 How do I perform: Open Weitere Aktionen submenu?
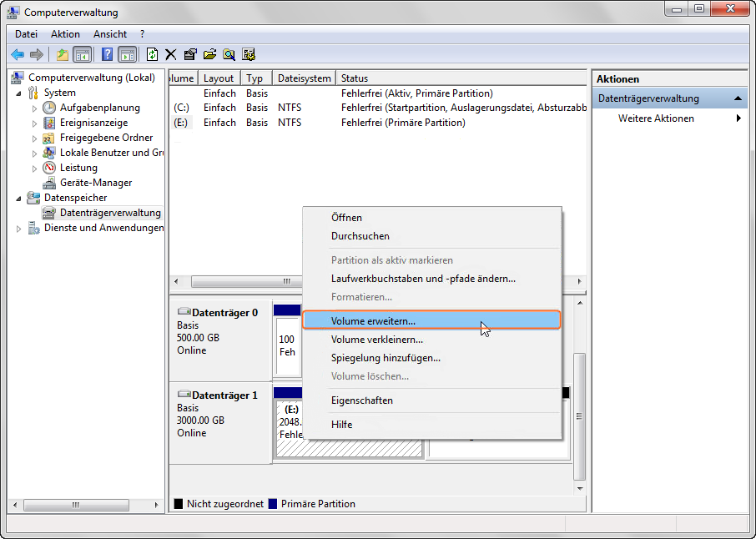pos(656,118)
